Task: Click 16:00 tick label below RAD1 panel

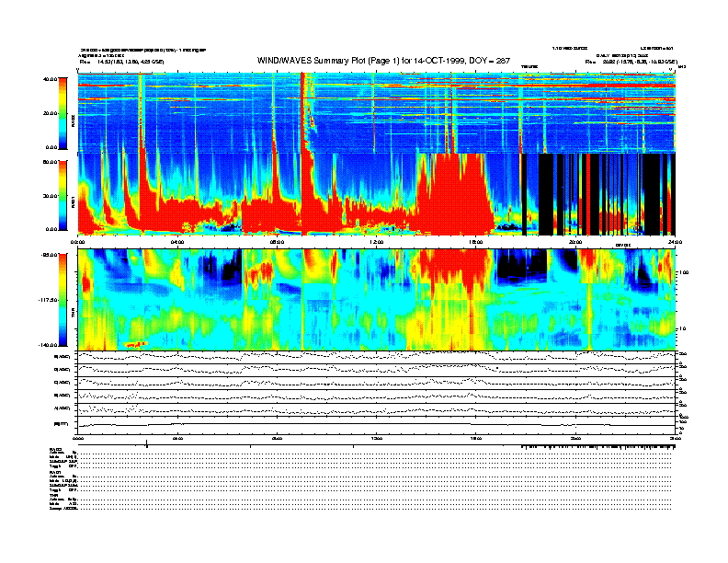Action: (476, 242)
